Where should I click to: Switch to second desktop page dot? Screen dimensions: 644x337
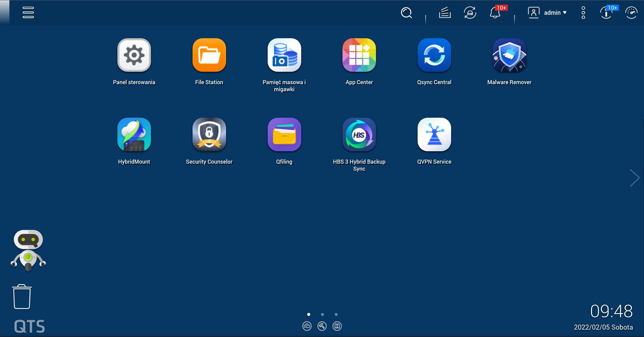[x=322, y=315]
